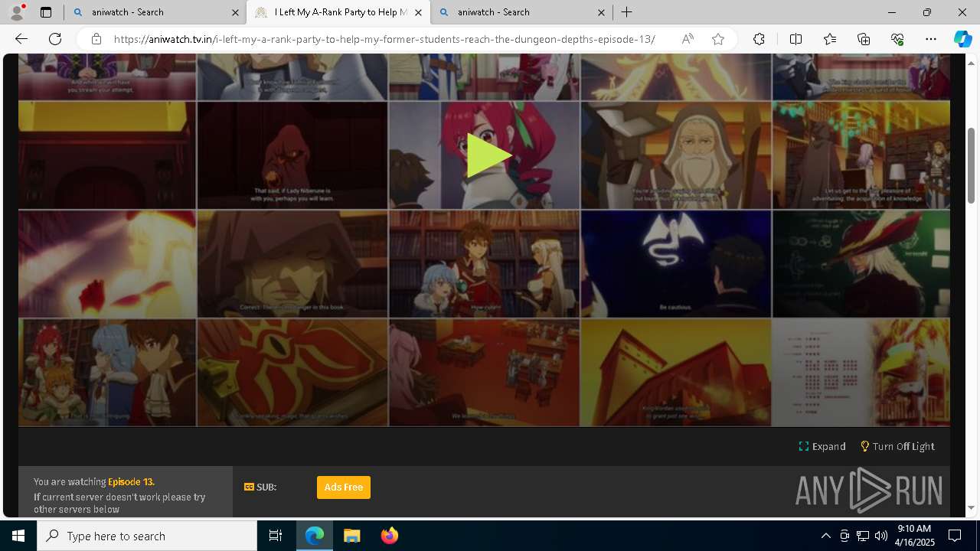Select the I Left My A-Rank Party tab

coord(338,12)
